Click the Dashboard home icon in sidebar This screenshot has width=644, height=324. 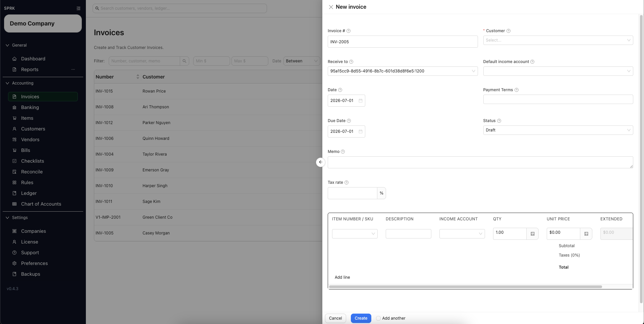point(14,59)
